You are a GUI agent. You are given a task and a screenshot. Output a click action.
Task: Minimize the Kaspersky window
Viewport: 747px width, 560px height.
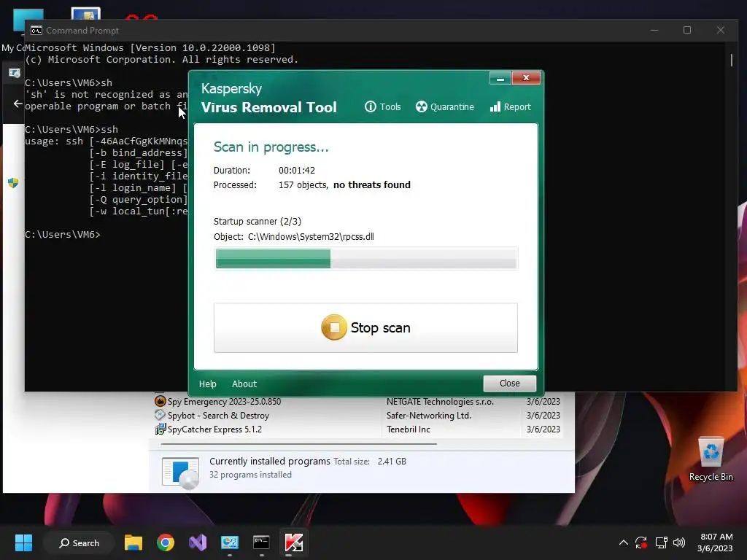pos(500,78)
